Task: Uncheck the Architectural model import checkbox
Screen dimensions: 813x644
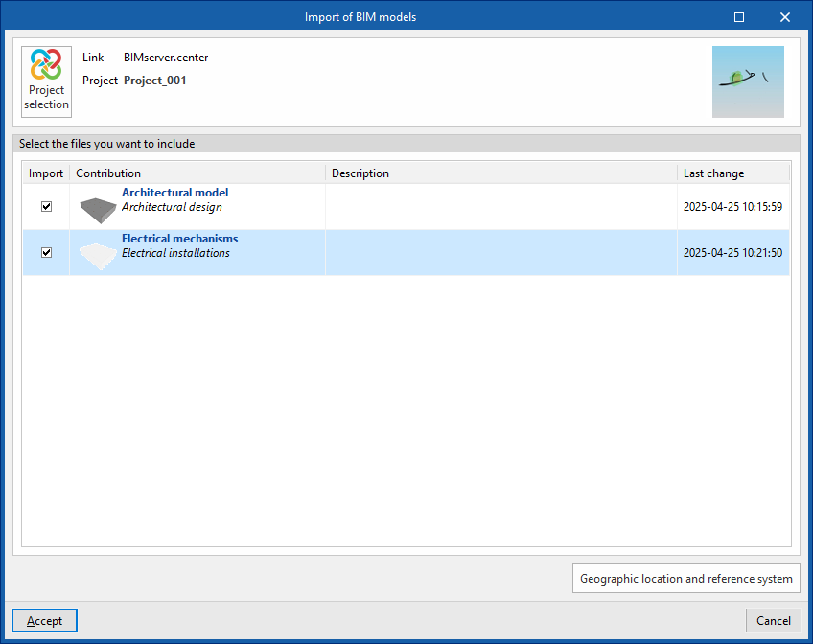Action: click(x=46, y=207)
